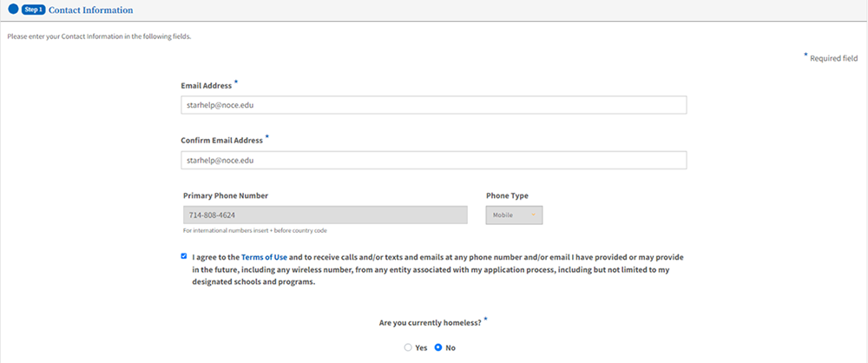Viewport: 868px width, 363px height.
Task: Click the blue circle icon beside Step 1
Action: click(13, 10)
